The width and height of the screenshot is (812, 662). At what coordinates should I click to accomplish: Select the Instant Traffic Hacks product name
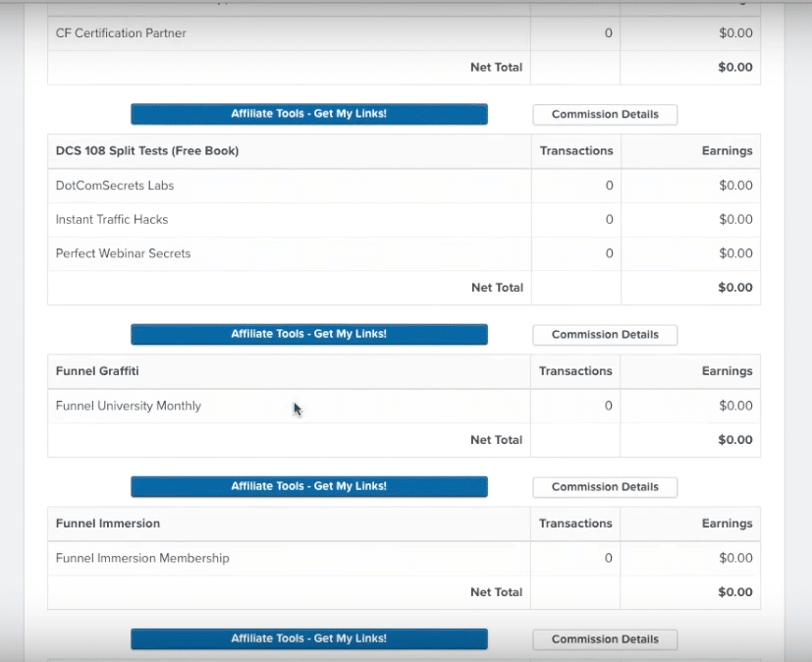tap(112, 220)
